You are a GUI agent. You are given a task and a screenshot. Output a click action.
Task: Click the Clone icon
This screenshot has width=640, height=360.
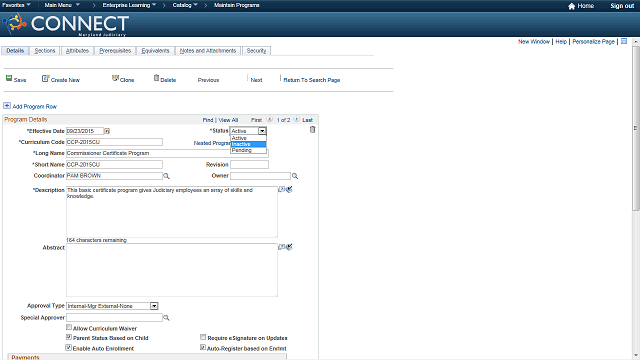(115, 78)
